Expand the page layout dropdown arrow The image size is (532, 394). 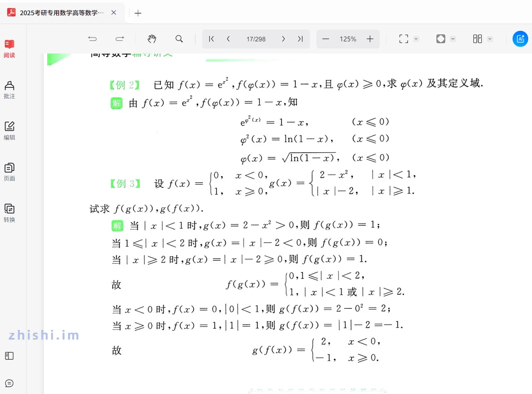(490, 39)
